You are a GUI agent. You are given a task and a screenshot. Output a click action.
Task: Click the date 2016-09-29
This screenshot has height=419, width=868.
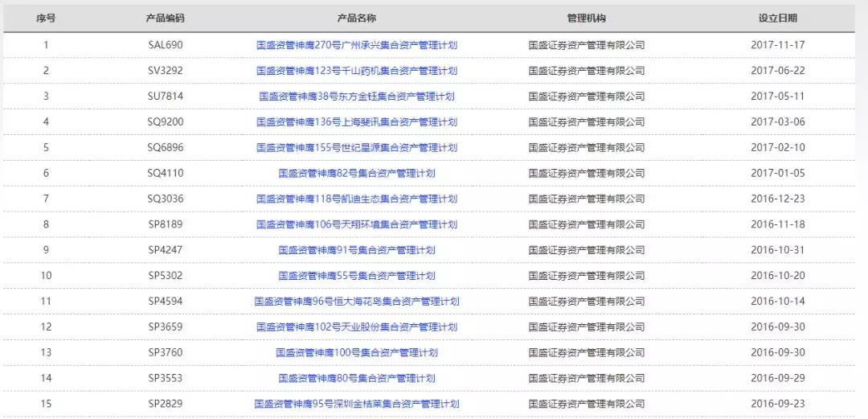pos(778,378)
